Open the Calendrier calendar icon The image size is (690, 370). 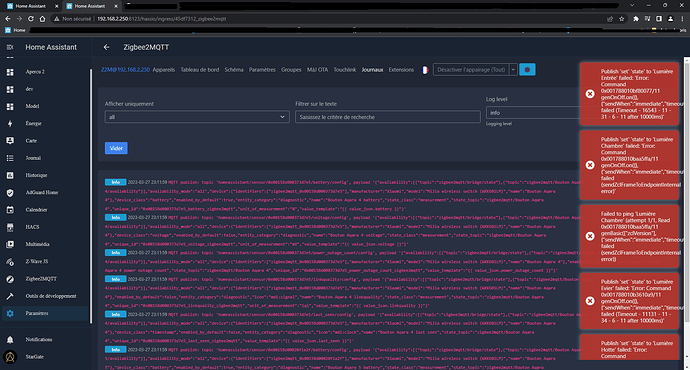pyautogui.click(x=10, y=210)
